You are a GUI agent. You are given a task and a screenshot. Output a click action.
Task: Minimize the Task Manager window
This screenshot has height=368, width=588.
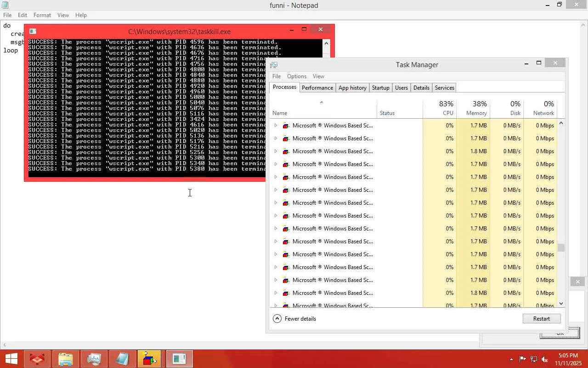point(526,63)
